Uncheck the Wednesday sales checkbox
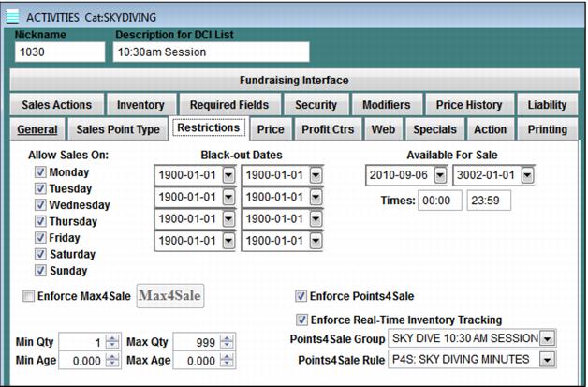 [x=40, y=205]
